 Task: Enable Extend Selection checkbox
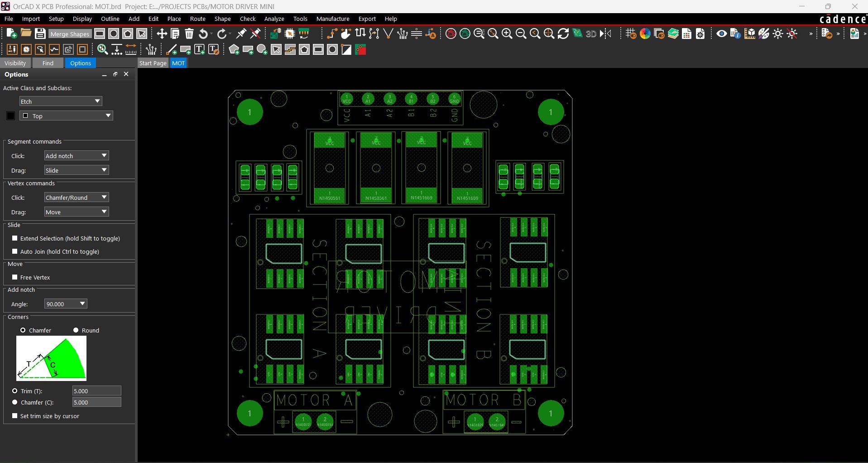[x=15, y=238]
